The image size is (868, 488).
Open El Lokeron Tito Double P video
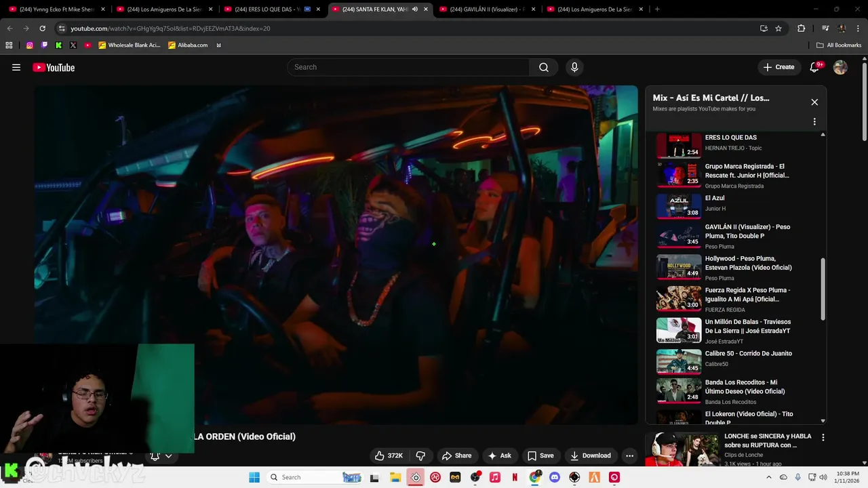tap(739, 415)
